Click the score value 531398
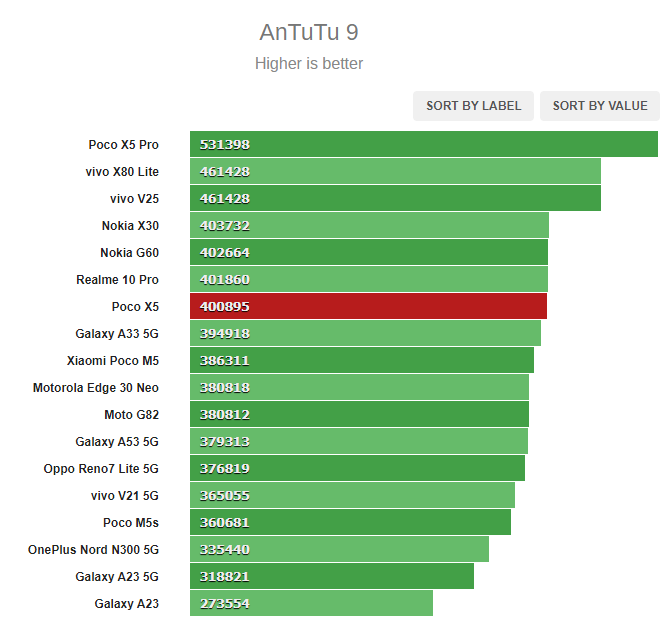Viewport: 667px width, 619px height. (225, 145)
